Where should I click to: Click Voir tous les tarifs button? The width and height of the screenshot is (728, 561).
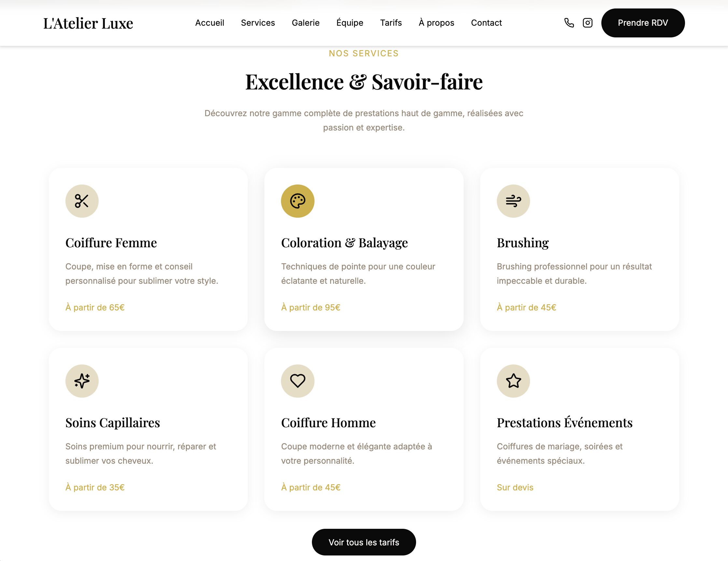(364, 542)
